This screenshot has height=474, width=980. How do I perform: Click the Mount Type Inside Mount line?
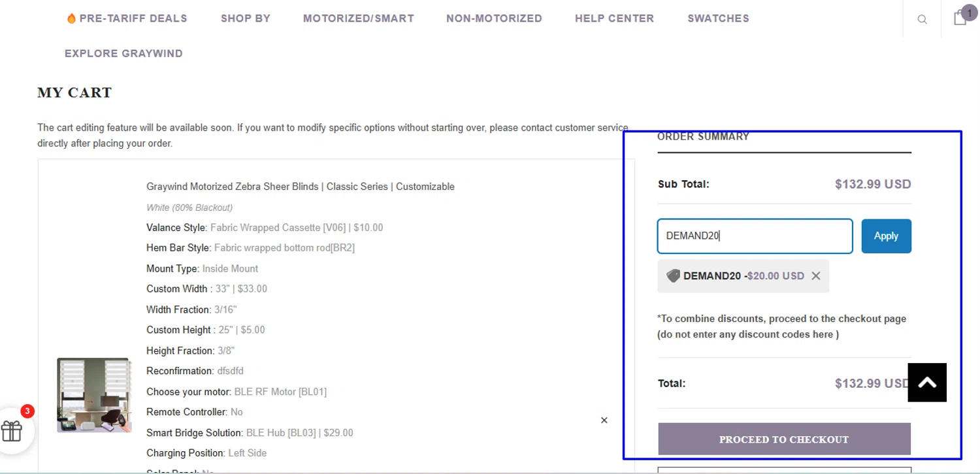(202, 269)
